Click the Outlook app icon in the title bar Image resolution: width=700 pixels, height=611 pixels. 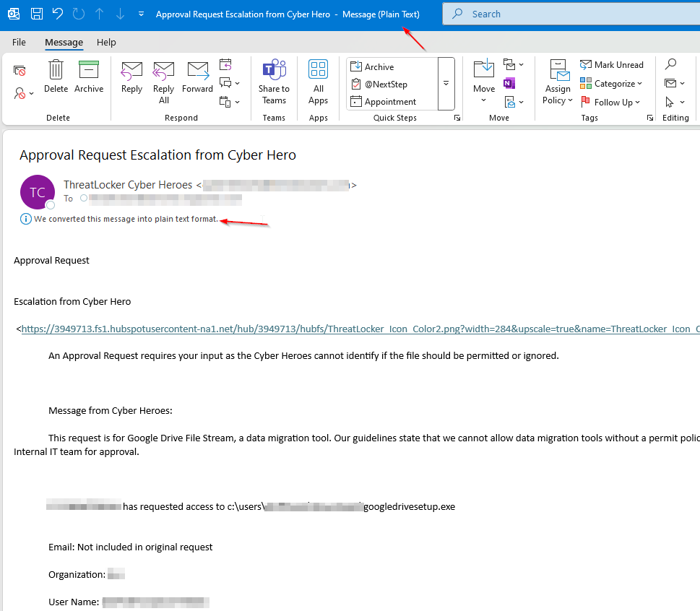click(14, 14)
